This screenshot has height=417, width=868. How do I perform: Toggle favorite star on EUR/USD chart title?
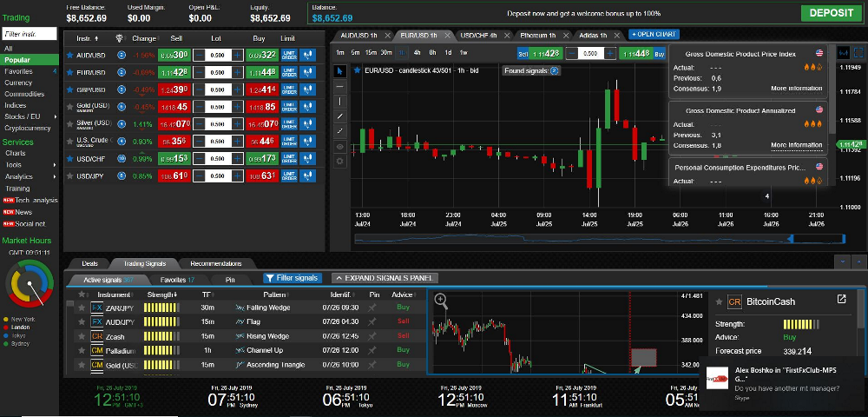(x=358, y=70)
